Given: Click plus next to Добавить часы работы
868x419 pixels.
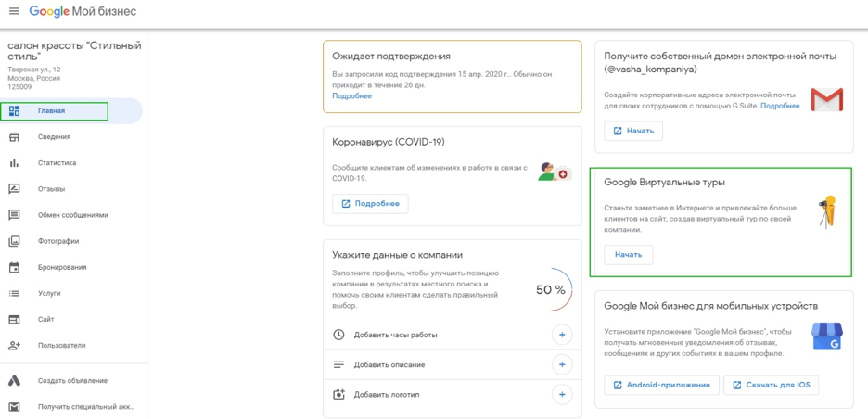Looking at the screenshot, I should point(562,335).
